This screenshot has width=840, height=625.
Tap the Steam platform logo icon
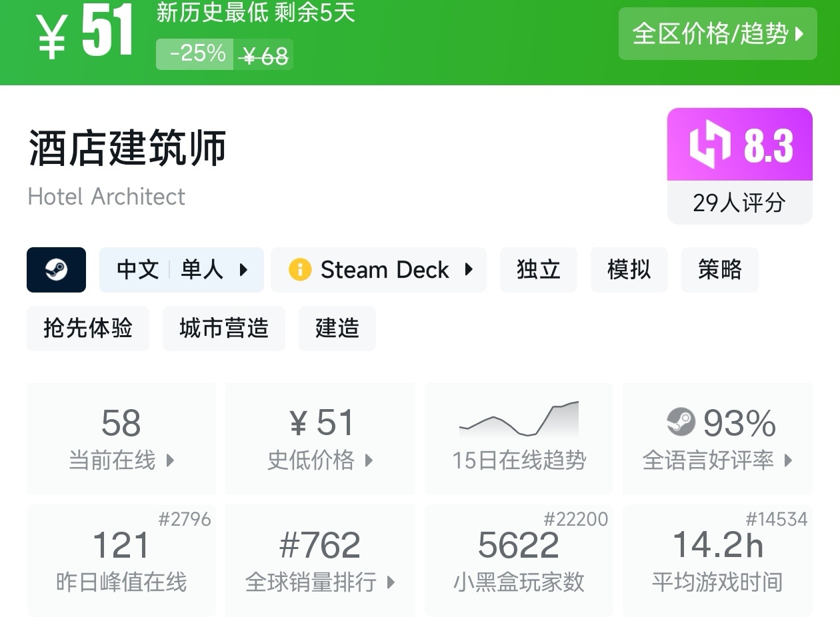coord(56,270)
